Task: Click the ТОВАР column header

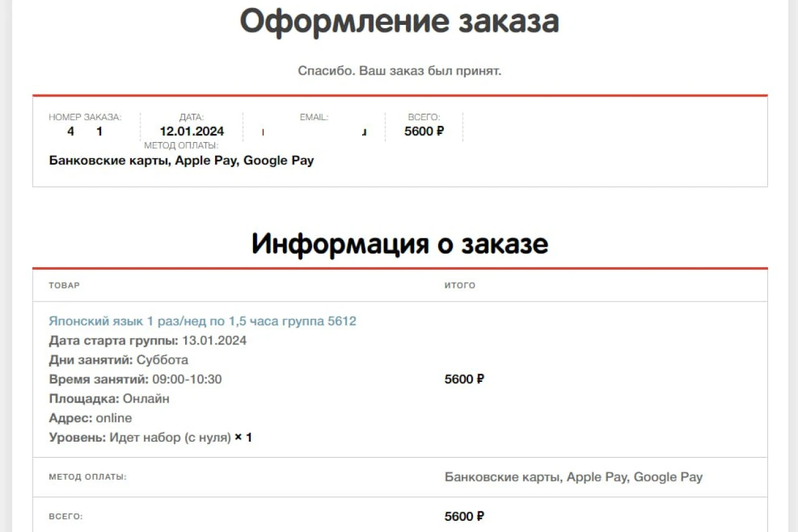Action: (64, 285)
